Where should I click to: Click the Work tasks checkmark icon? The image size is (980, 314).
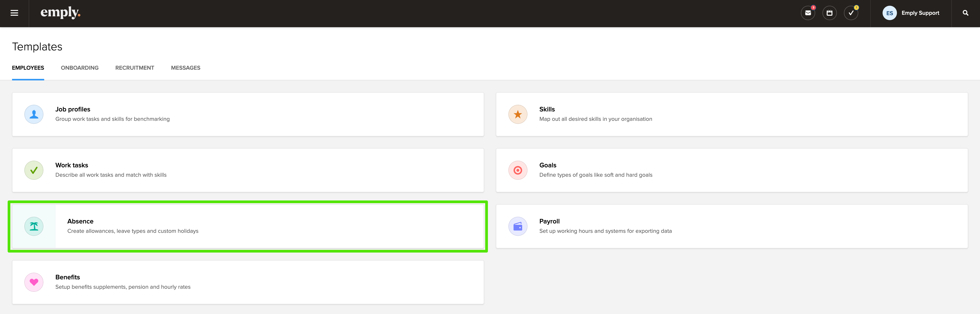pos(34,170)
